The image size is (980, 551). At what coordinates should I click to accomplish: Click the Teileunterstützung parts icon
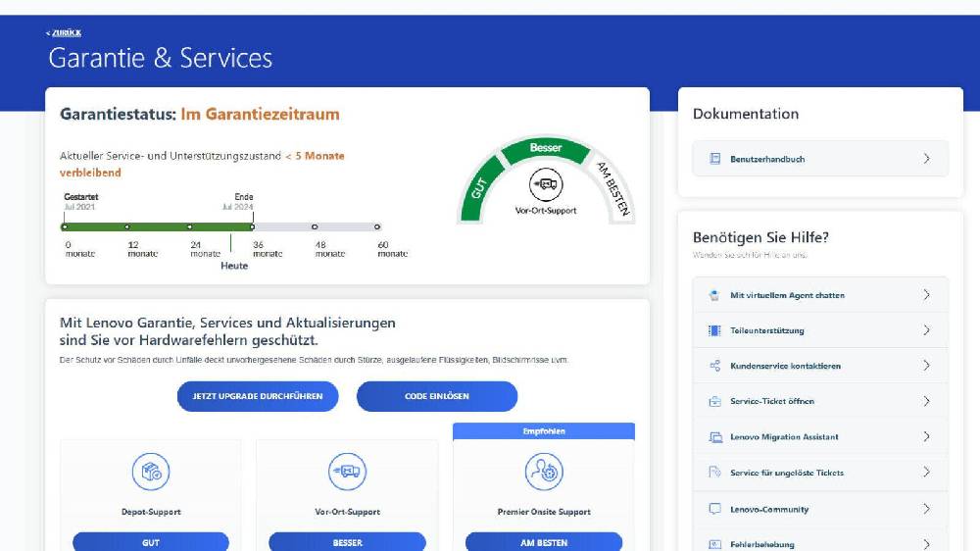715,330
